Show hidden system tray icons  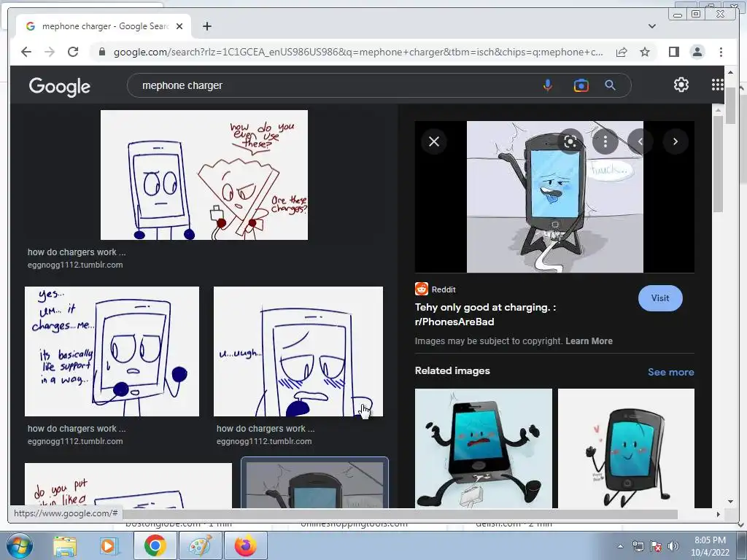coord(620,546)
